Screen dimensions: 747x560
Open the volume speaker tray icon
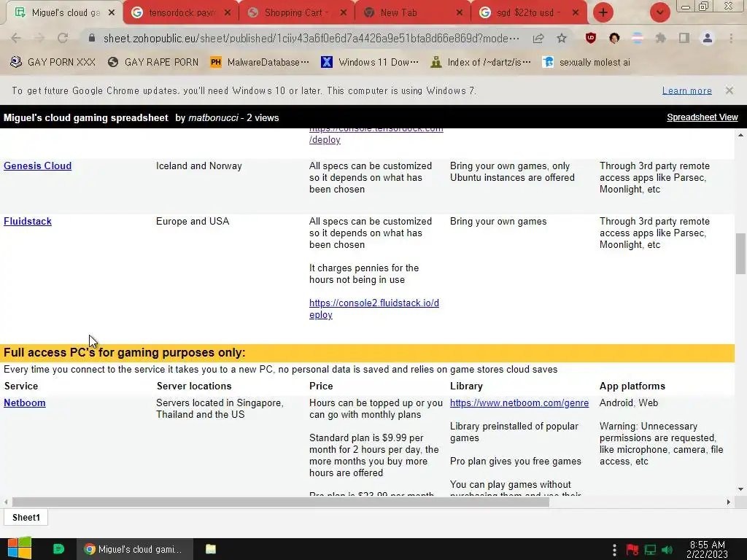point(667,550)
